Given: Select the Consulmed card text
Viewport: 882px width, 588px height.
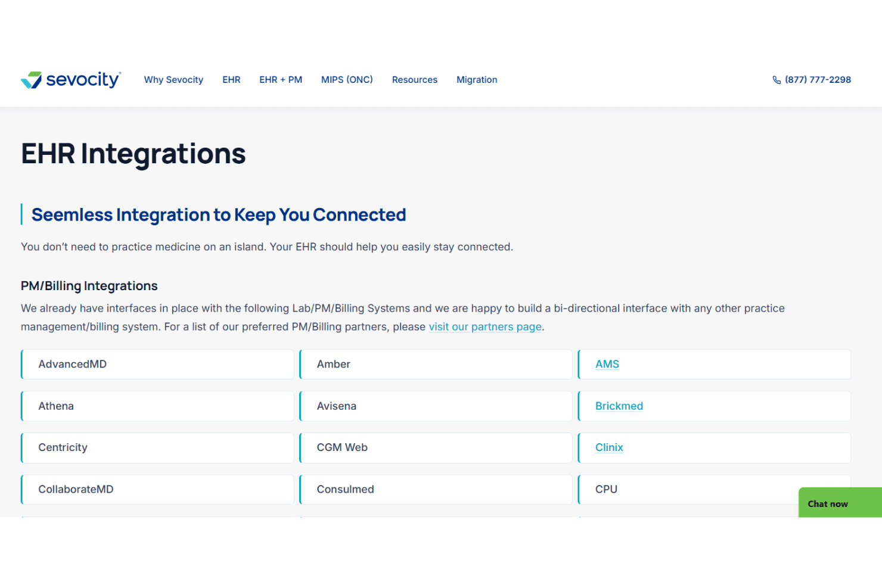Looking at the screenshot, I should tap(346, 489).
